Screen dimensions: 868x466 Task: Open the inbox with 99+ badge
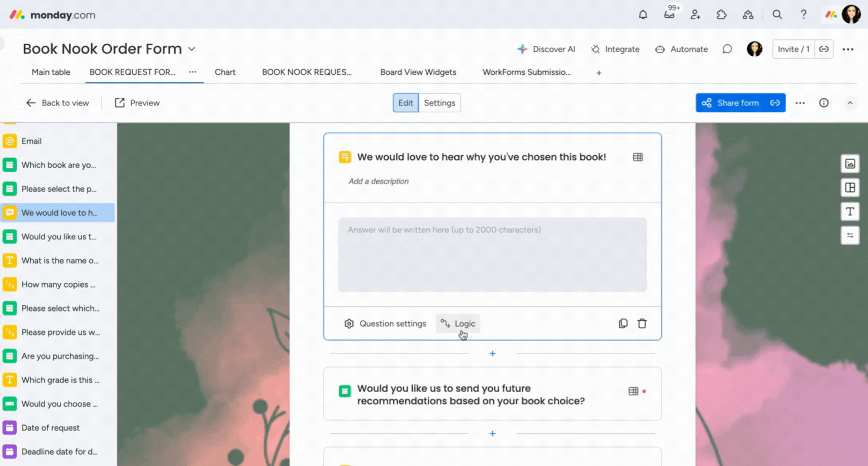pyautogui.click(x=670, y=15)
